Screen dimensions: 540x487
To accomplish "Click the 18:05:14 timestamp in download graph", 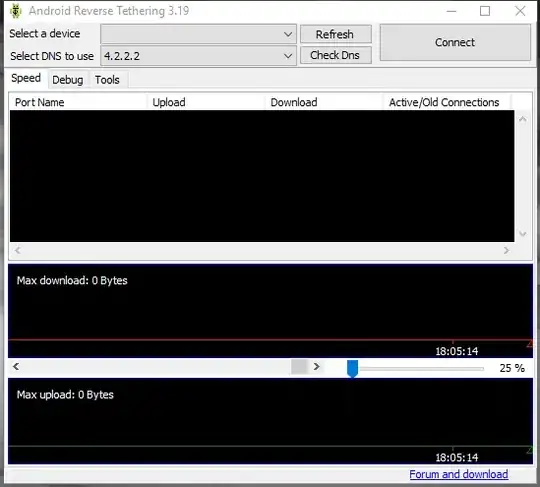I will click(x=457, y=351).
